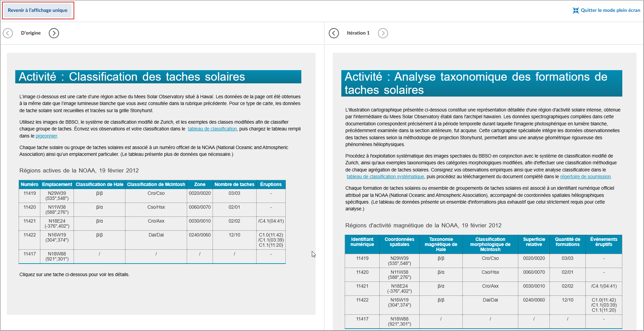The image size is (644, 331).
Task: Click Régions actives de la NOAA heading
Action: click(79, 170)
